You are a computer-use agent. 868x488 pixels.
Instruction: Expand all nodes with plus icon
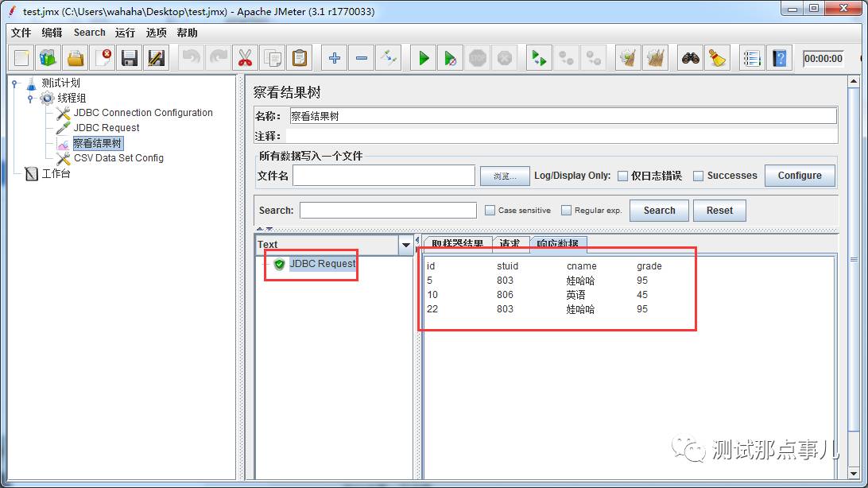click(335, 58)
